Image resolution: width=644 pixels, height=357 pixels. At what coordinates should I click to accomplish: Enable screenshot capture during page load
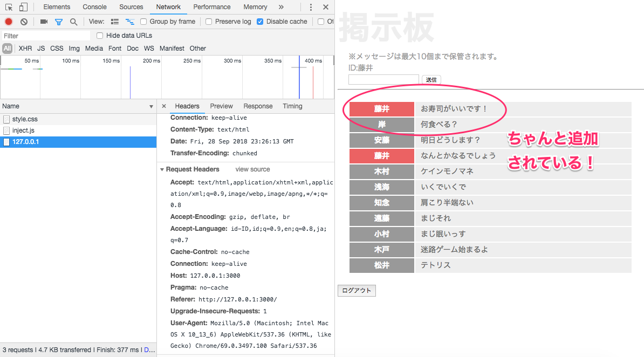45,22
